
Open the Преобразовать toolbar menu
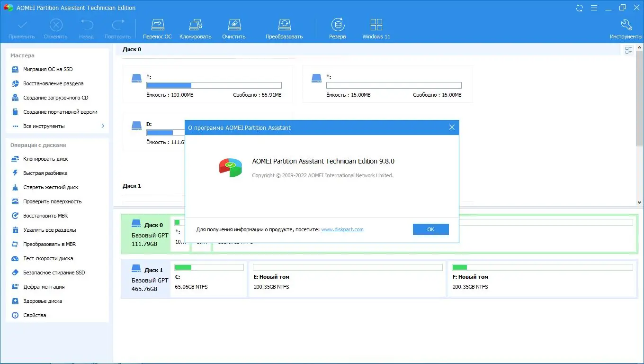(284, 29)
